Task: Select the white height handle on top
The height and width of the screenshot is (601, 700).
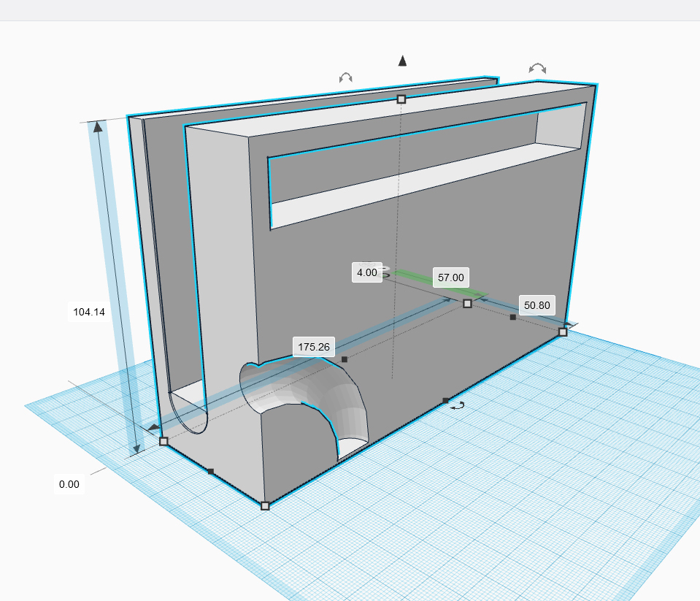Action: click(x=401, y=99)
